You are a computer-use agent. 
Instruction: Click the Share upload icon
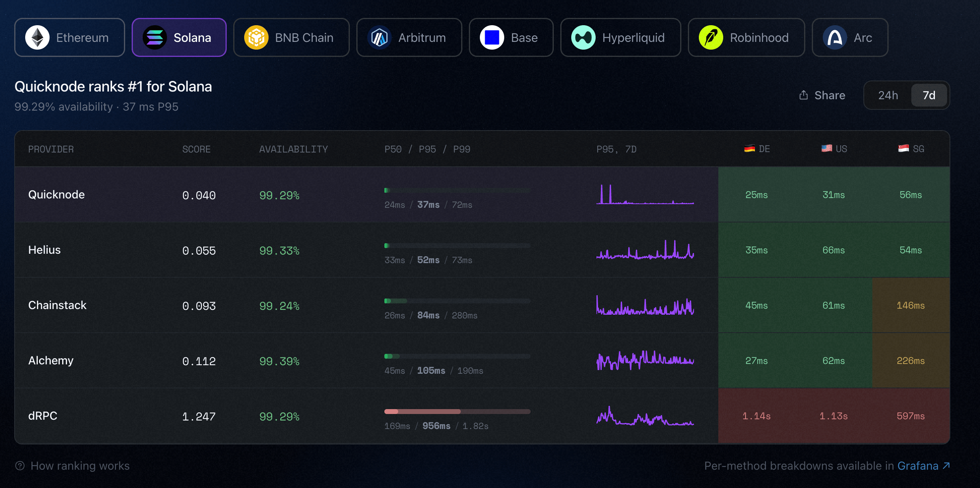804,95
